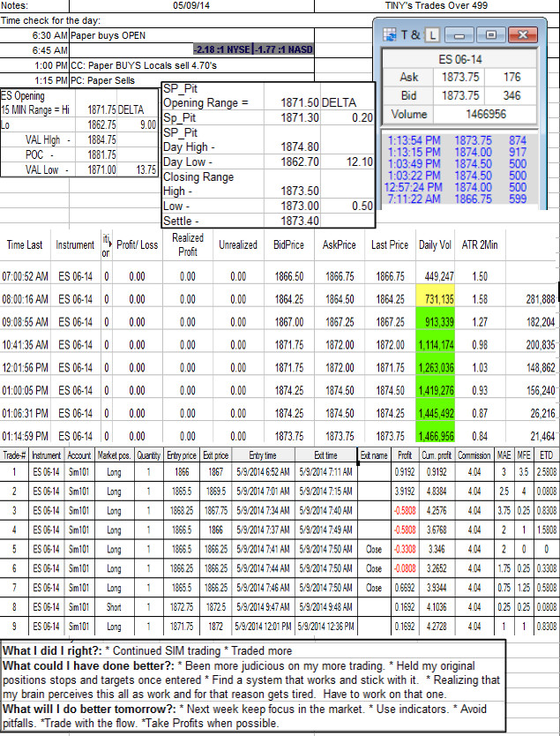Click the Trade-# column header
This screenshot has width=560, height=736.
coord(14,455)
